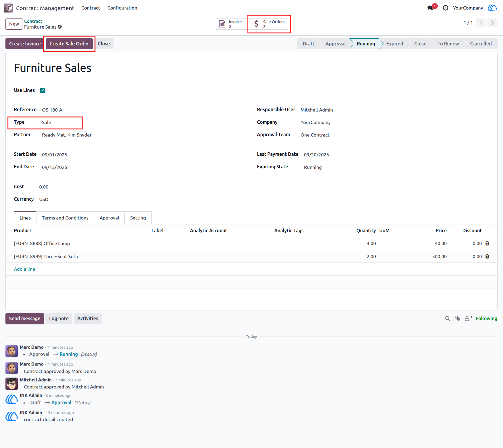Viewport: 503px width, 448px height.
Task: Click Log note button
Action: coord(59,319)
